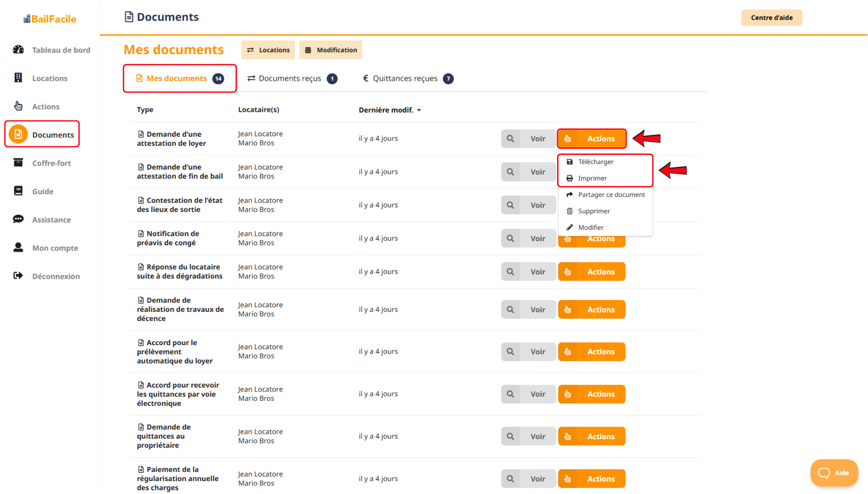Click magnifier icon for Notification de préavis row
The image size is (868, 494).
coord(510,238)
